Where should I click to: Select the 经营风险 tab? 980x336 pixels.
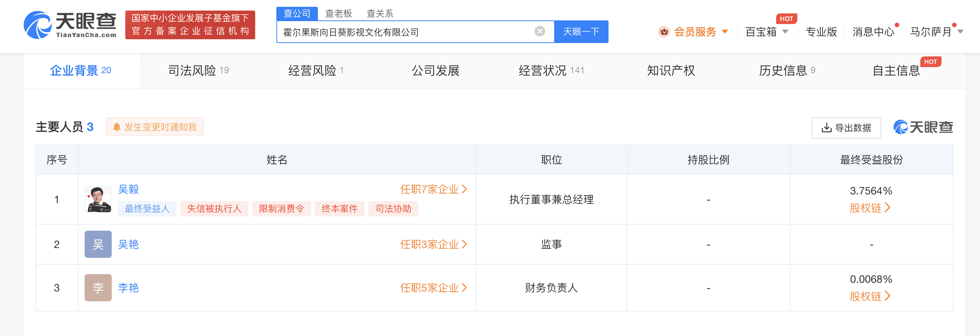(x=316, y=70)
